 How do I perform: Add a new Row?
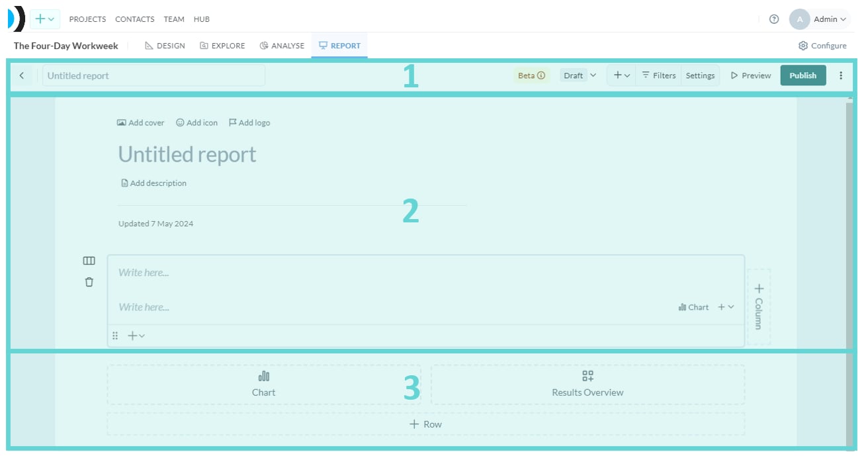coord(426,424)
